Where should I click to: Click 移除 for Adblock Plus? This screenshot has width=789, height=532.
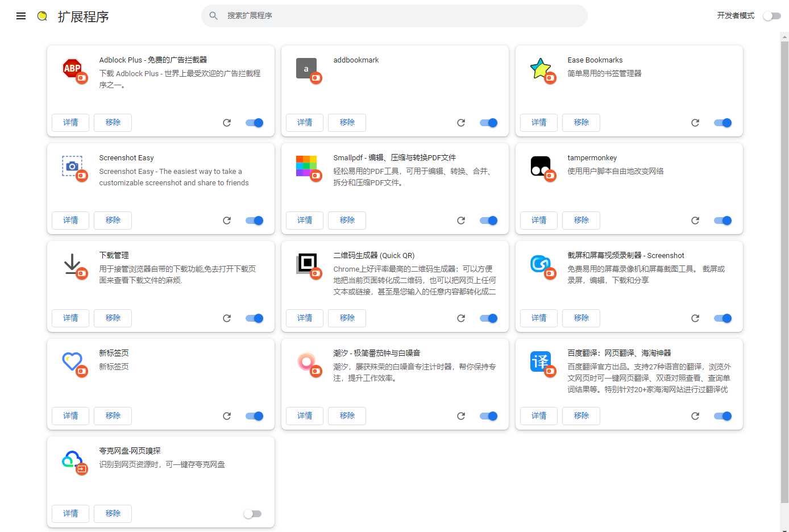pos(113,123)
